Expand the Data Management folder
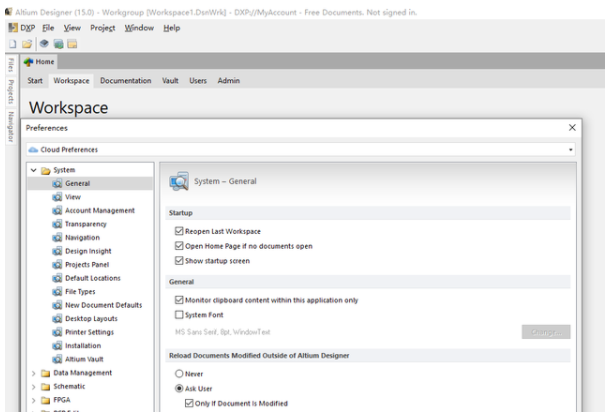This screenshot has width=612, height=415. [x=34, y=374]
